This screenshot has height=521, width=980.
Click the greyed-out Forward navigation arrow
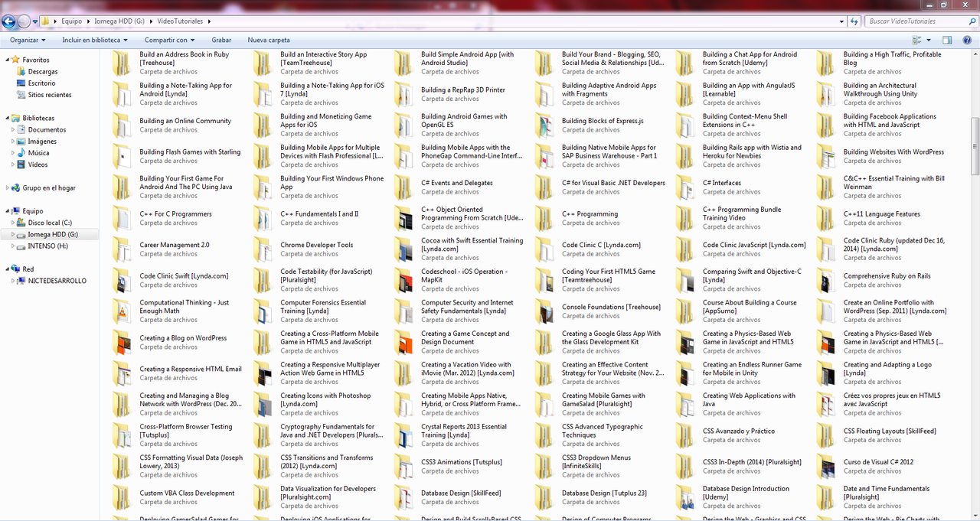(24, 21)
